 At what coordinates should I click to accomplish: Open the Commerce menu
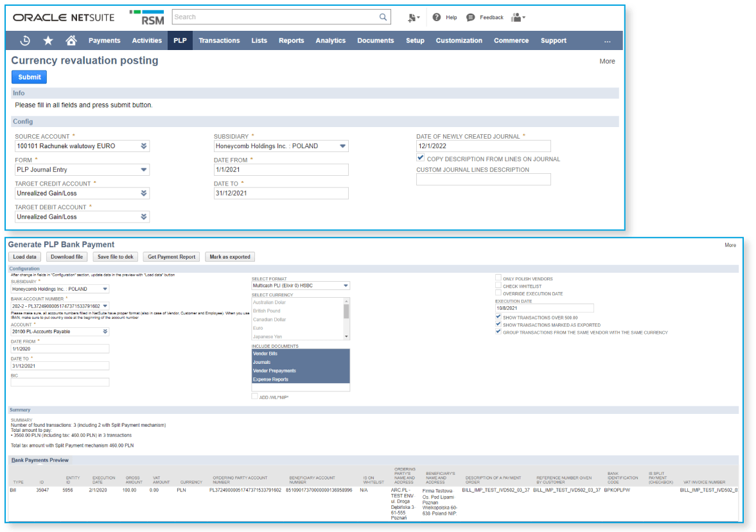tap(511, 41)
